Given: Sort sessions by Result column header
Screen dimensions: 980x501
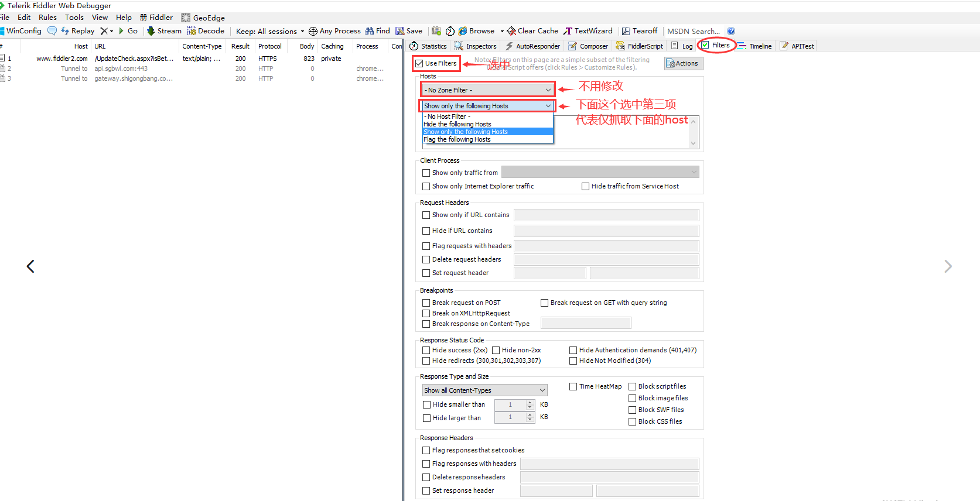Looking at the screenshot, I should (x=240, y=46).
